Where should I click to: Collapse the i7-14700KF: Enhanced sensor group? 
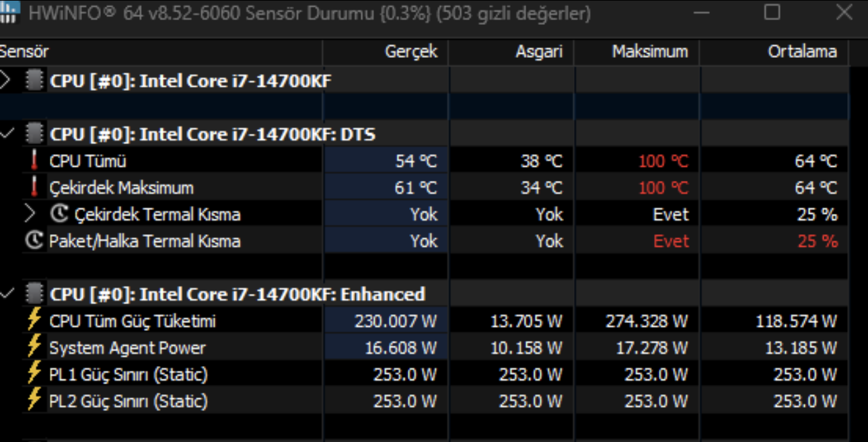tap(6, 293)
